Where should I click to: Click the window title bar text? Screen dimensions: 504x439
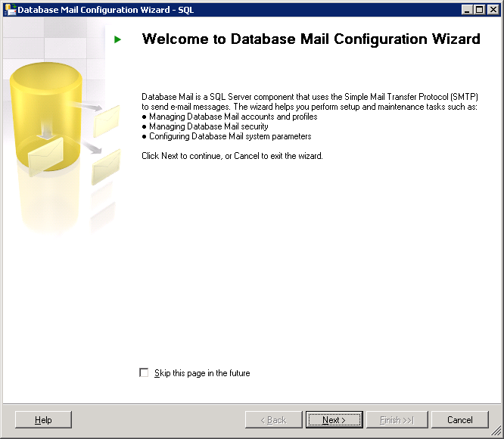pyautogui.click(x=106, y=9)
